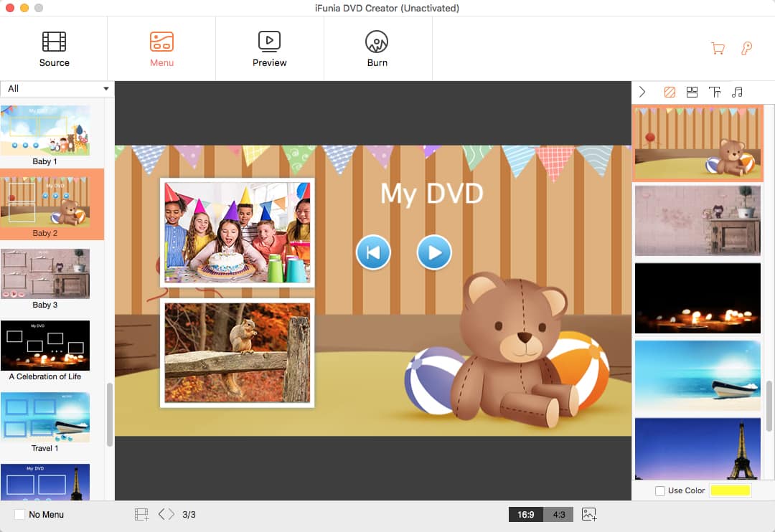Open the All template category dropdown

57,88
